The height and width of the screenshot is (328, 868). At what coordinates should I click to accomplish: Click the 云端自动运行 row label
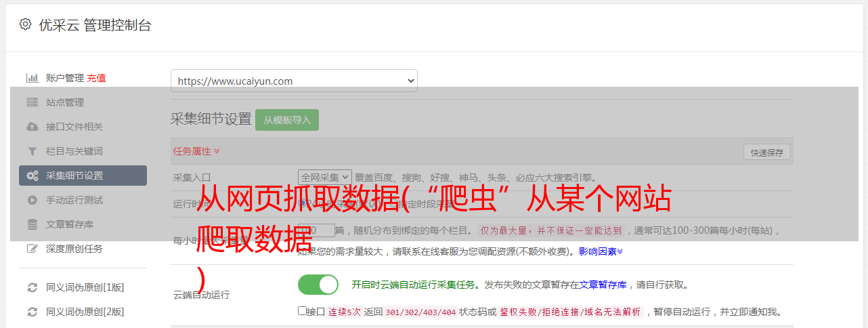(x=202, y=295)
